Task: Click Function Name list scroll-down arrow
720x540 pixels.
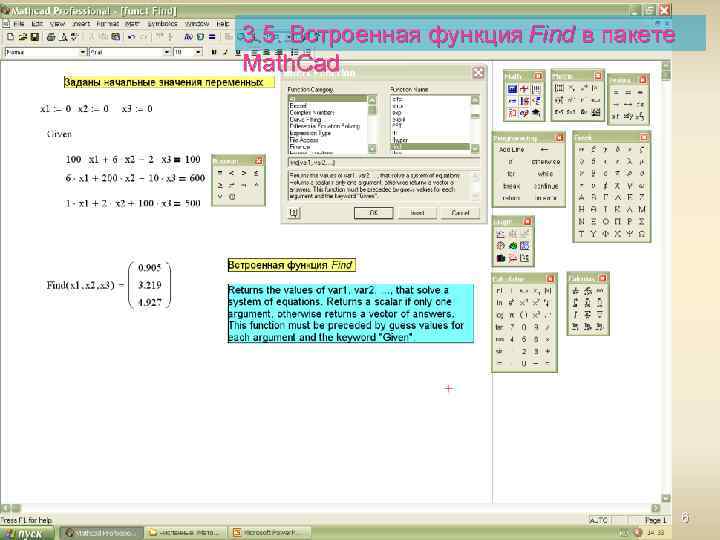Action: (x=475, y=148)
